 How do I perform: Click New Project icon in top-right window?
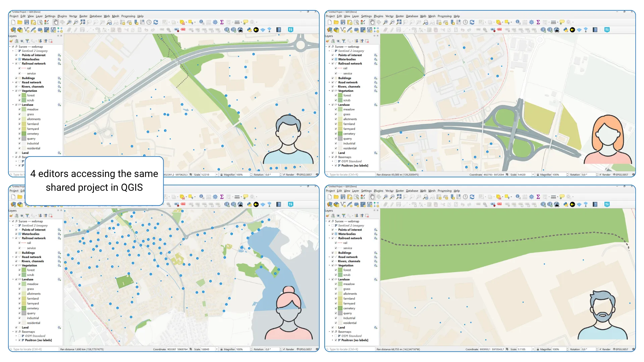(329, 22)
